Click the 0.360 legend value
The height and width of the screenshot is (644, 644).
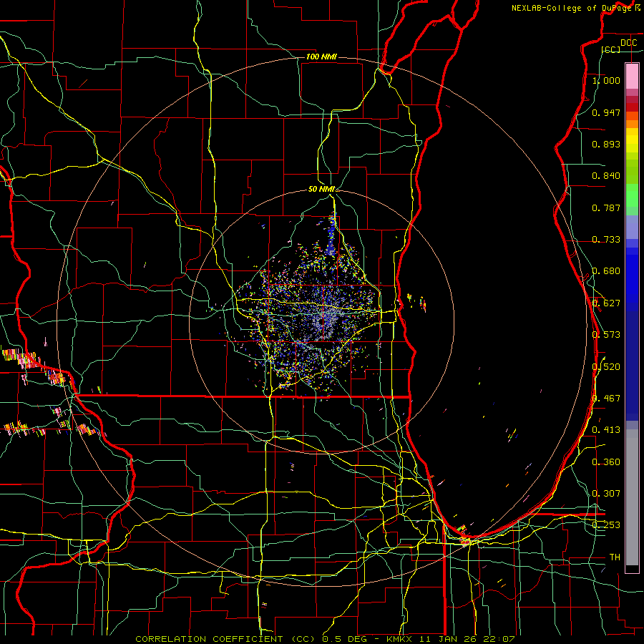[606, 462]
